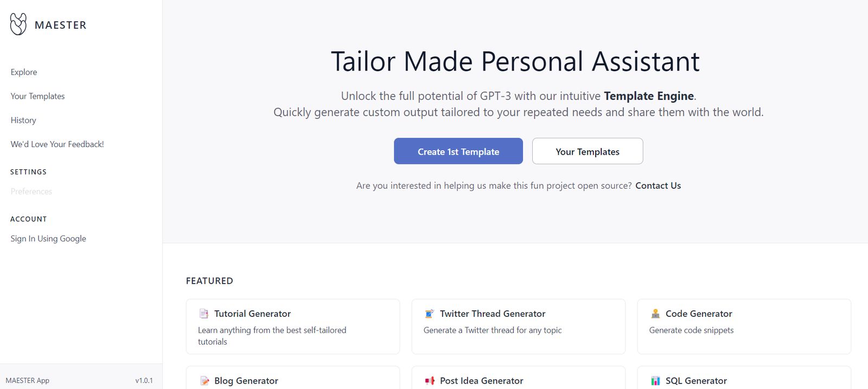Open the History page
This screenshot has height=389, width=868.
(23, 120)
